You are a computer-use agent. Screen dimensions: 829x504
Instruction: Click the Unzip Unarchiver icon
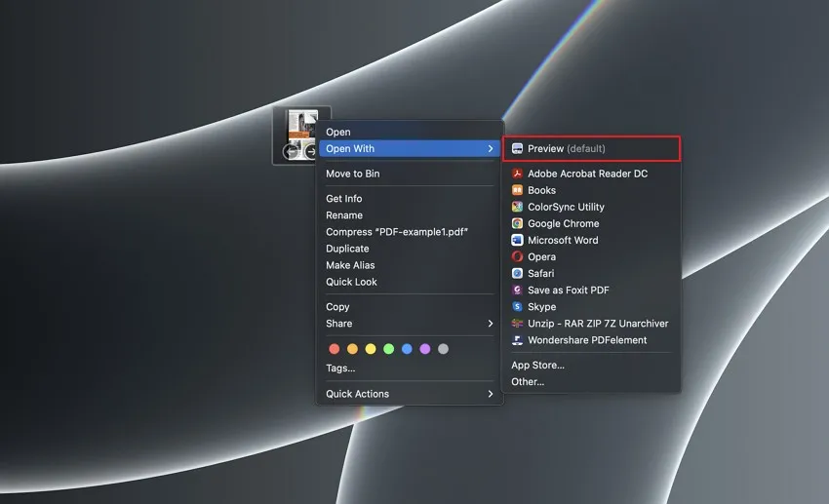click(517, 324)
